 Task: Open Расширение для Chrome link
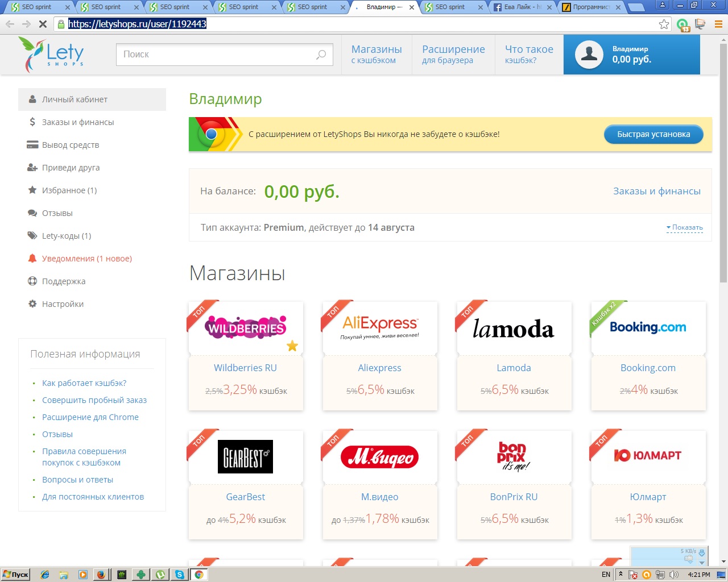90,417
